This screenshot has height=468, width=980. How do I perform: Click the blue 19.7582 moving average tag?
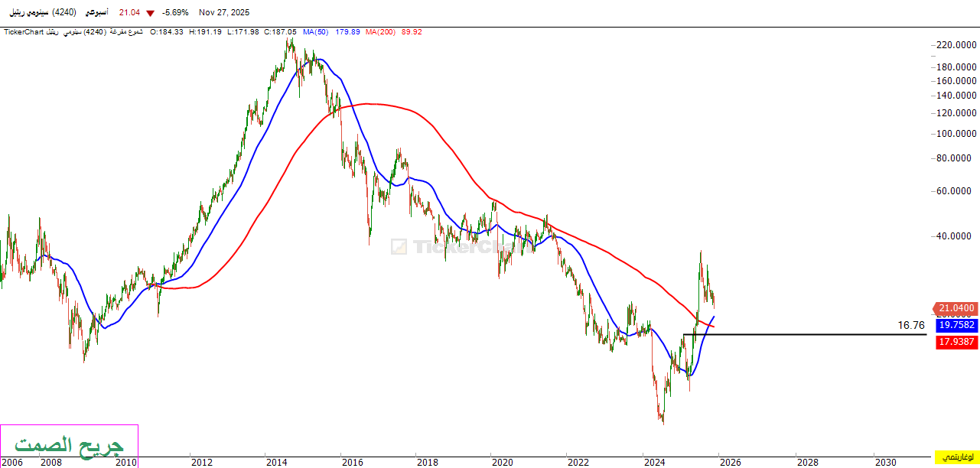tap(956, 325)
